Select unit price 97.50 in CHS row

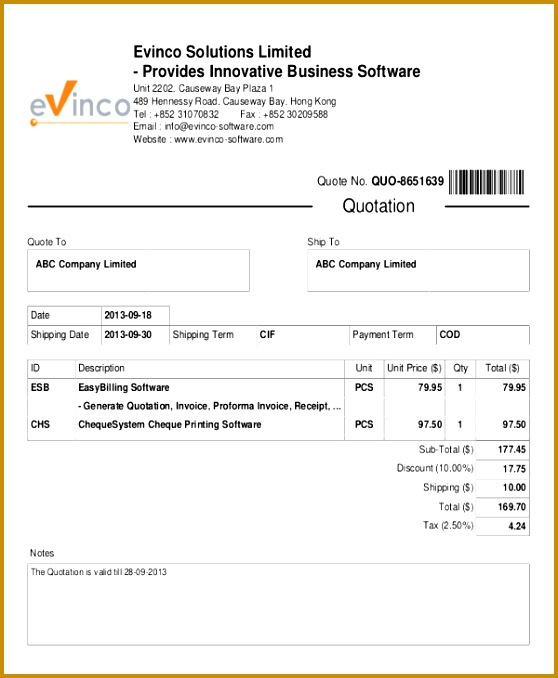coord(430,425)
